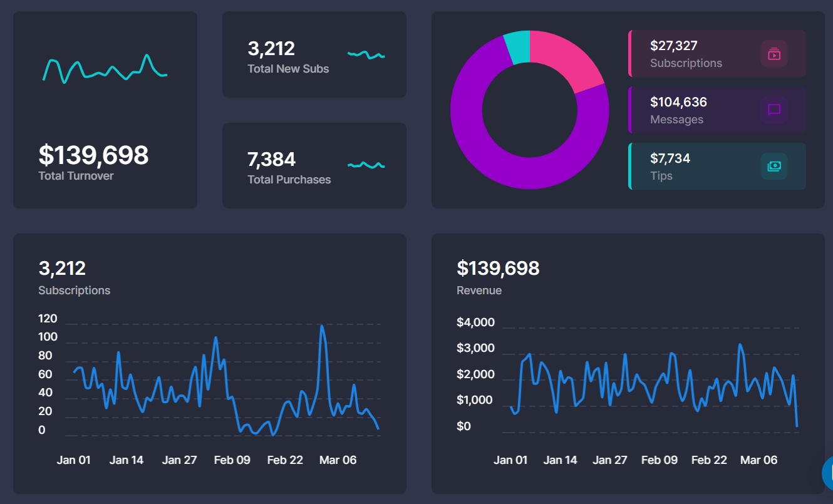
Task: Open the $7,734 Tips card
Action: pos(717,167)
